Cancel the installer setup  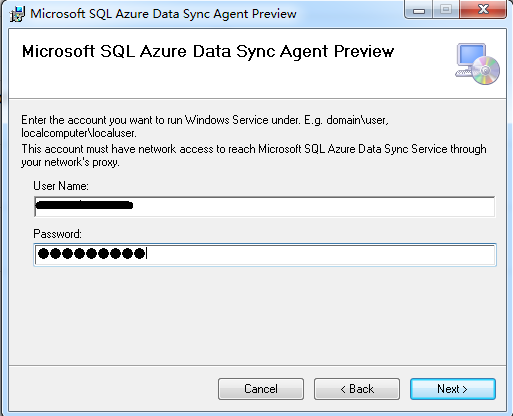click(x=261, y=389)
